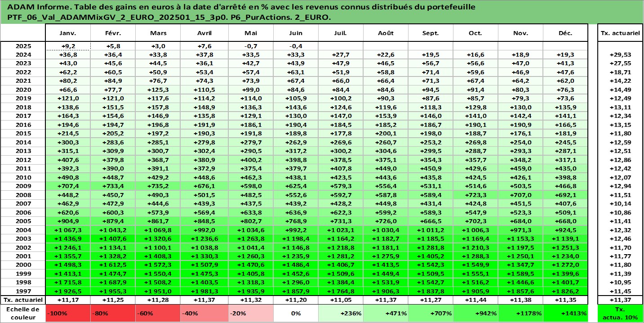
Task: Select the 2008 row label
Action: pos(23,195)
